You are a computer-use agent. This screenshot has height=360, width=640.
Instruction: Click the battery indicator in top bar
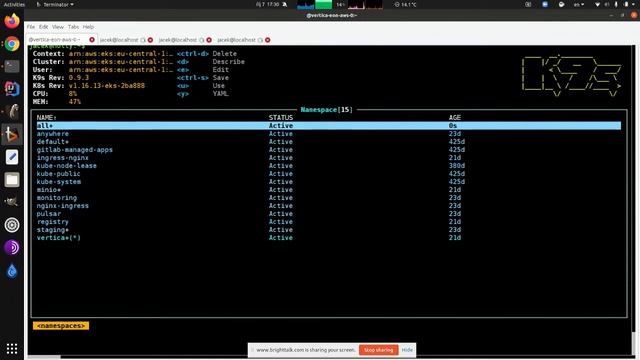click(626, 4)
